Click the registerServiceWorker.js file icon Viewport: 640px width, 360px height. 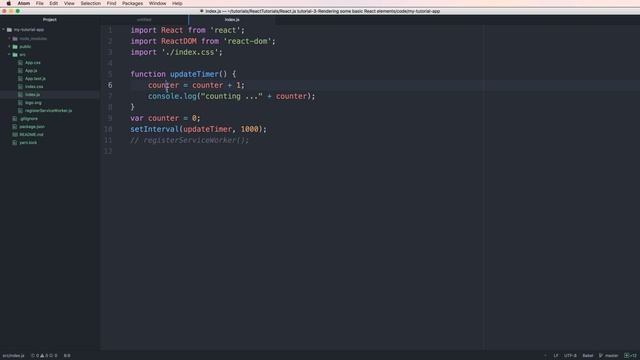click(x=20, y=111)
